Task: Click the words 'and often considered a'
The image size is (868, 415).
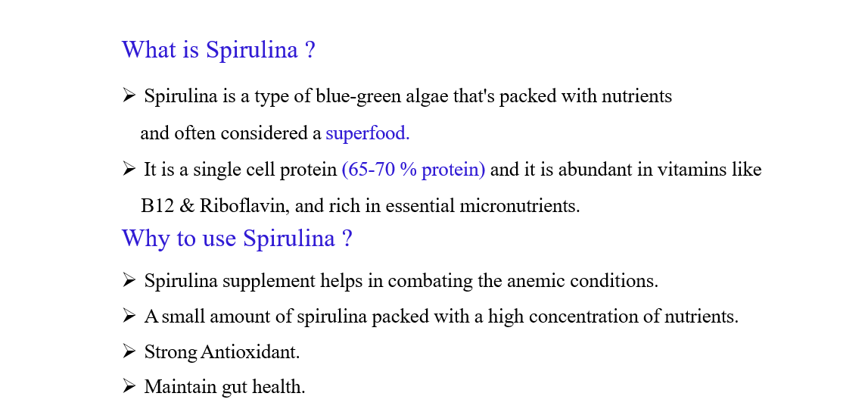Action: pyautogui.click(x=231, y=133)
